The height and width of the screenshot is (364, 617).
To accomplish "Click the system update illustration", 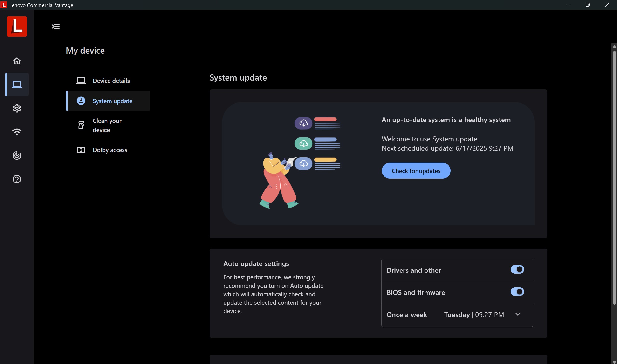I will click(300, 163).
